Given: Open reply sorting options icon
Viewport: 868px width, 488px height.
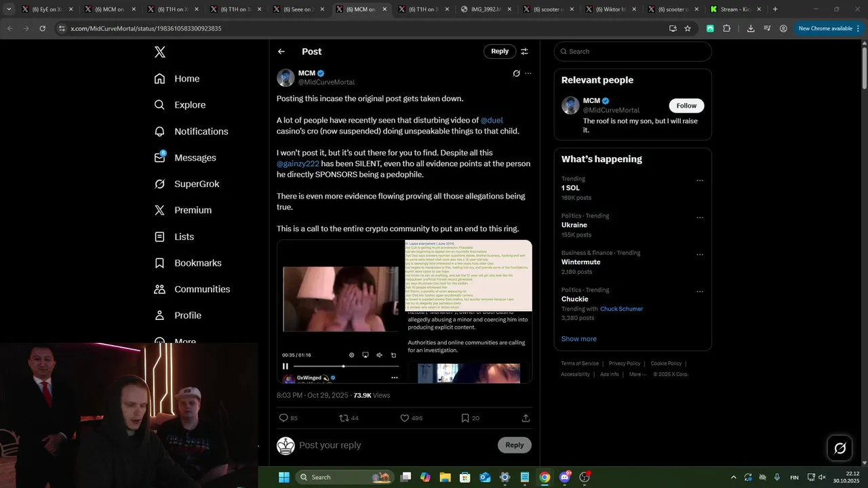Looking at the screenshot, I should click(x=524, y=52).
